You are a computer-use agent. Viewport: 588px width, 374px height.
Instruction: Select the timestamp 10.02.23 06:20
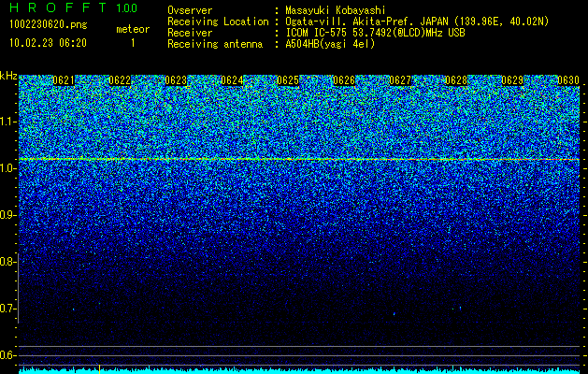[48, 43]
